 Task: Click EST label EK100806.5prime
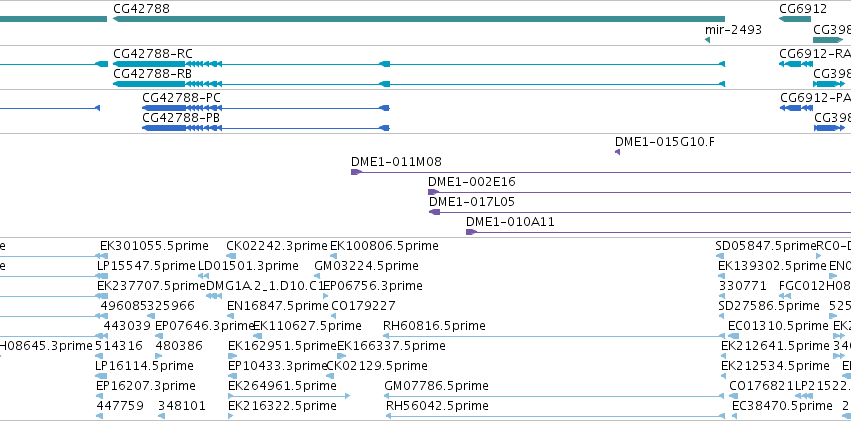point(384,246)
